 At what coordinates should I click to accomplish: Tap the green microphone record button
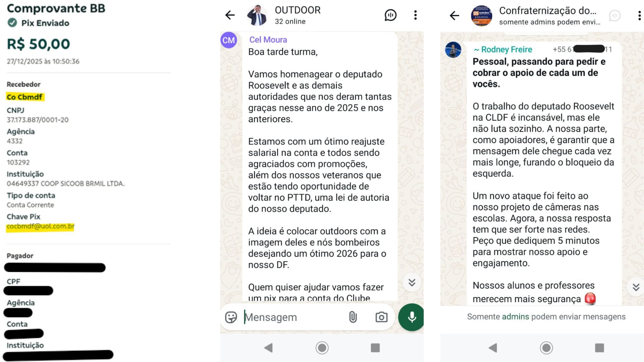(x=411, y=317)
